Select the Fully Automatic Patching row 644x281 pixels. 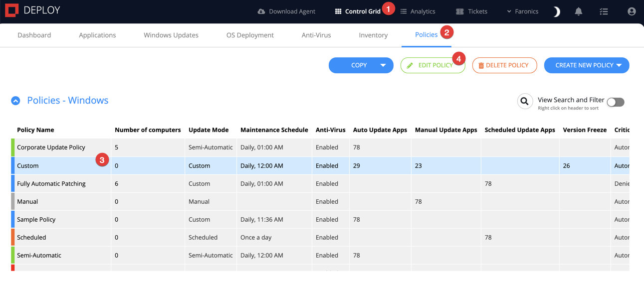tap(320, 183)
